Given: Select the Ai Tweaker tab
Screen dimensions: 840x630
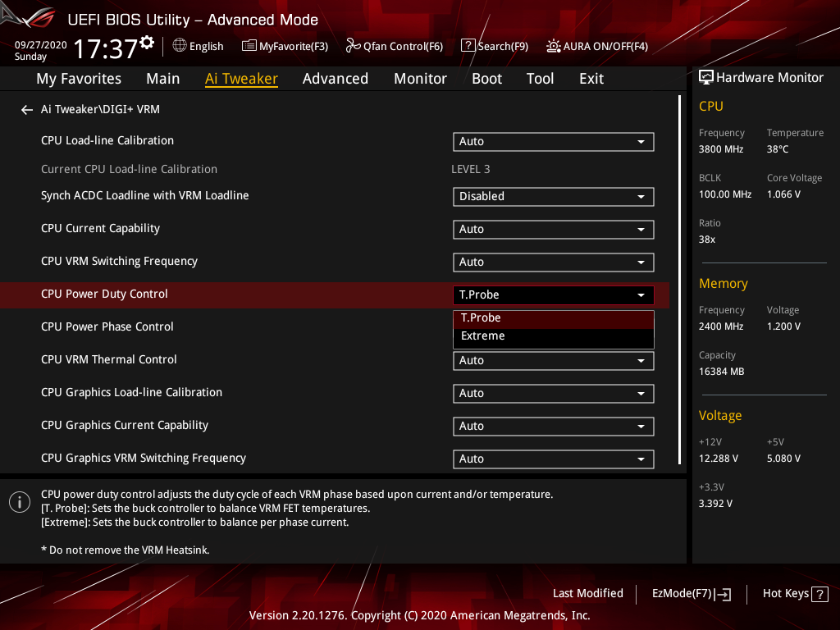Looking at the screenshot, I should click(x=241, y=79).
